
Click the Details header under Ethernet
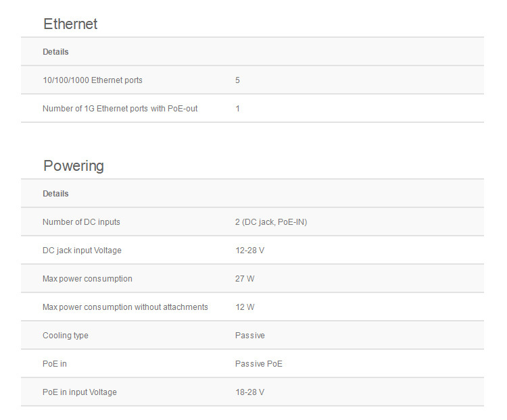pos(55,52)
